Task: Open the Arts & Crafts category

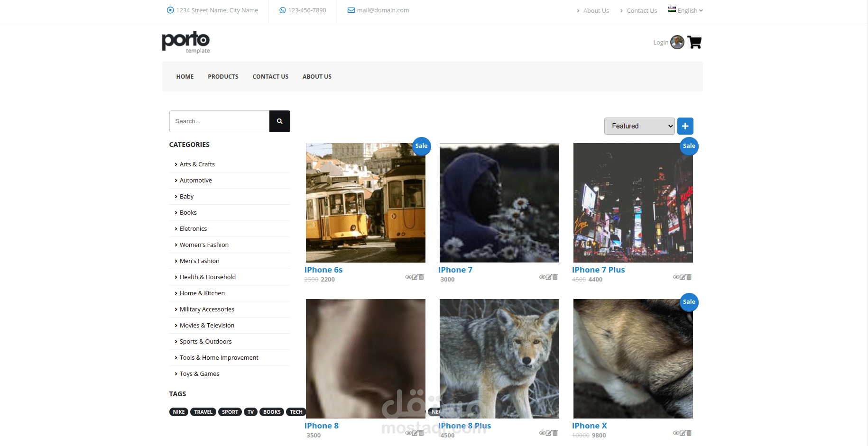Action: tap(197, 164)
